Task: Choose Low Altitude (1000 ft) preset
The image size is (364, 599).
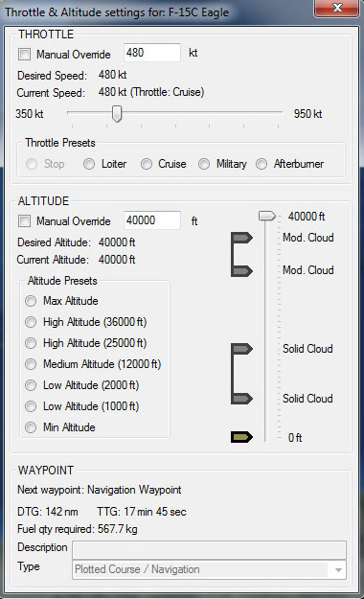Action: coord(31,406)
